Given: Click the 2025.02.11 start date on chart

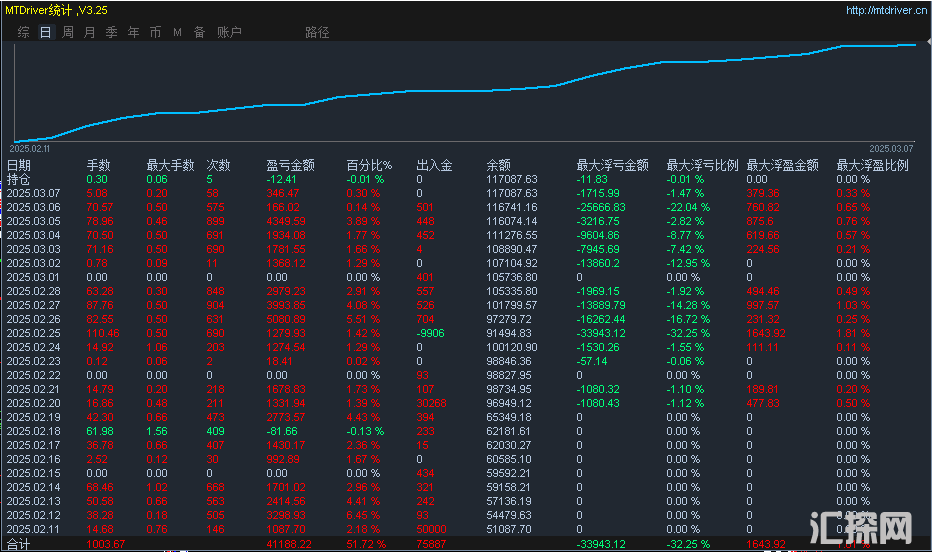Looking at the screenshot, I should pos(31,147).
